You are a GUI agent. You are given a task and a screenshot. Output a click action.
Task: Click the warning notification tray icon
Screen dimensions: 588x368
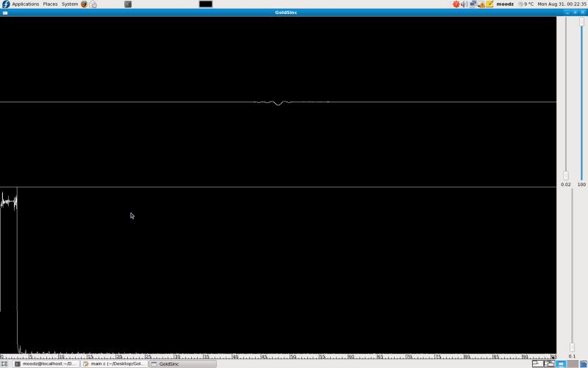point(481,4)
